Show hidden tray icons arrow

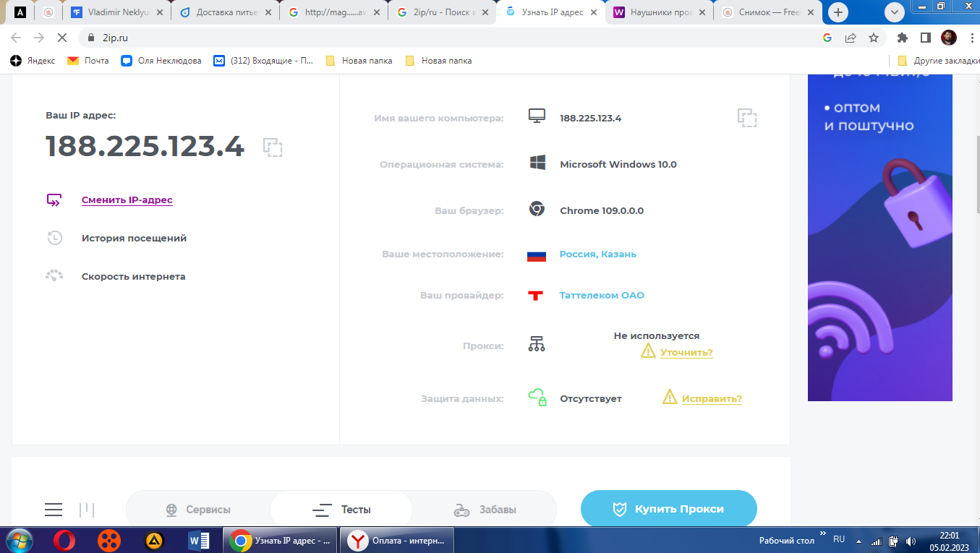pyautogui.click(x=858, y=541)
